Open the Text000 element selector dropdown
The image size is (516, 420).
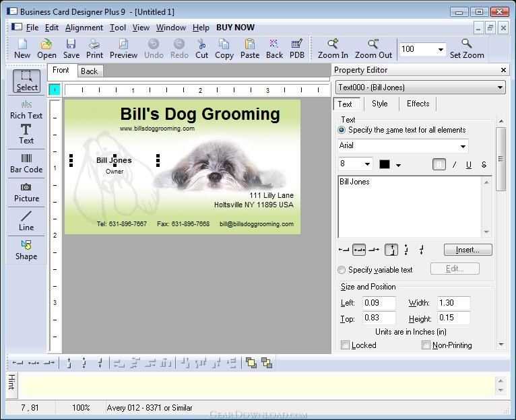[500, 87]
